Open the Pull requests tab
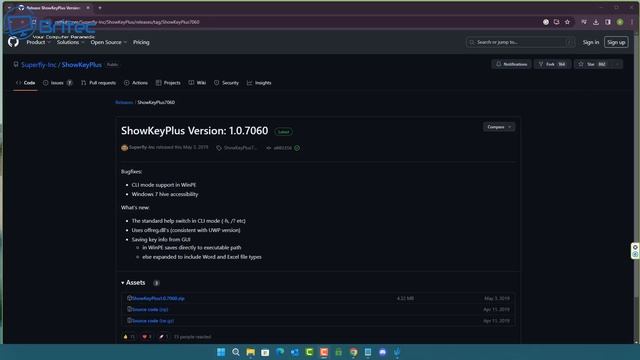Image resolution: width=640 pixels, height=360 pixels. [x=98, y=83]
